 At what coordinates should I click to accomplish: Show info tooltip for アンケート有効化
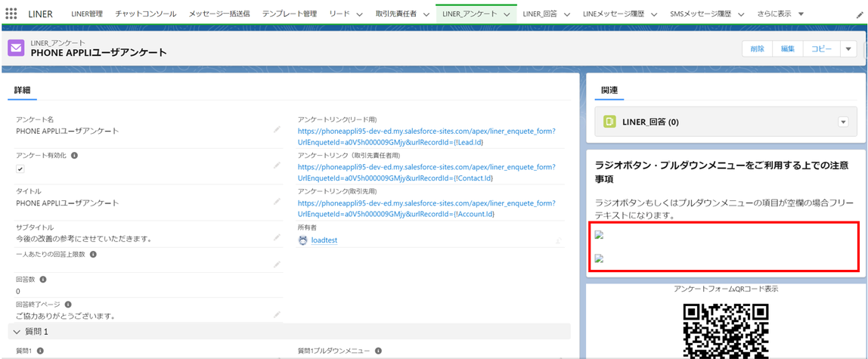coord(75,156)
